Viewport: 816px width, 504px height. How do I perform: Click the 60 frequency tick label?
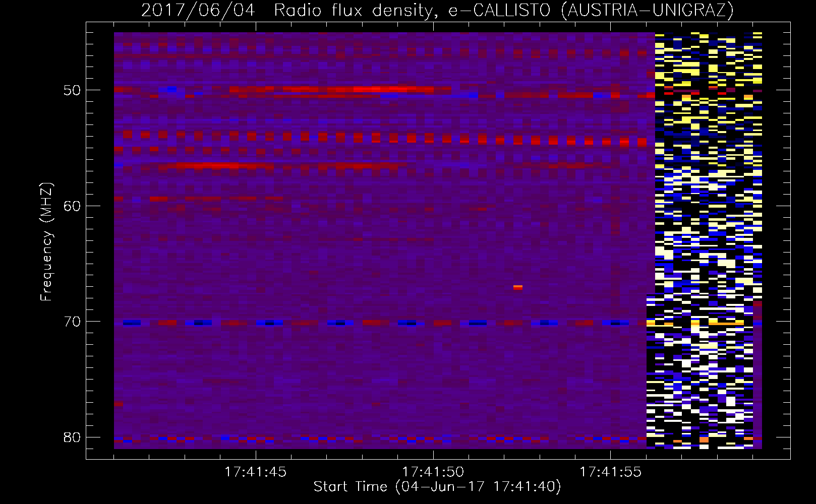[72, 206]
